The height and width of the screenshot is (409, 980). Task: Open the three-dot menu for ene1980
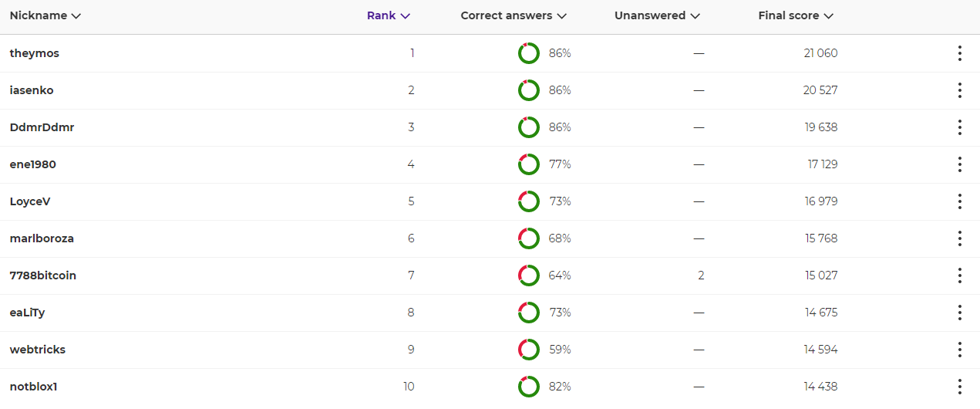tap(959, 164)
